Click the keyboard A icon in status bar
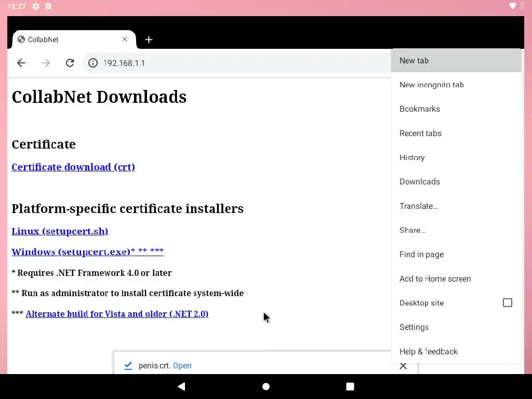This screenshot has height=399, width=532. pyautogui.click(x=48, y=6)
